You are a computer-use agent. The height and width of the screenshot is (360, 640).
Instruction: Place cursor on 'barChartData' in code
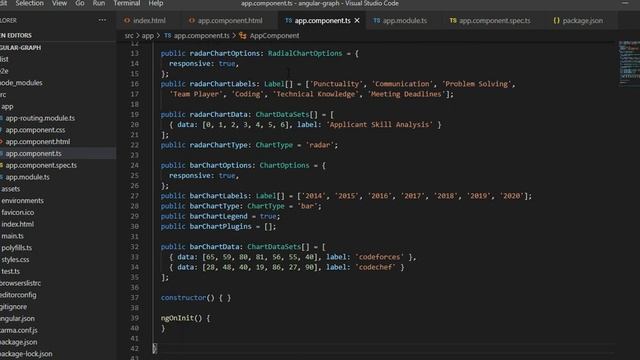tap(214, 247)
